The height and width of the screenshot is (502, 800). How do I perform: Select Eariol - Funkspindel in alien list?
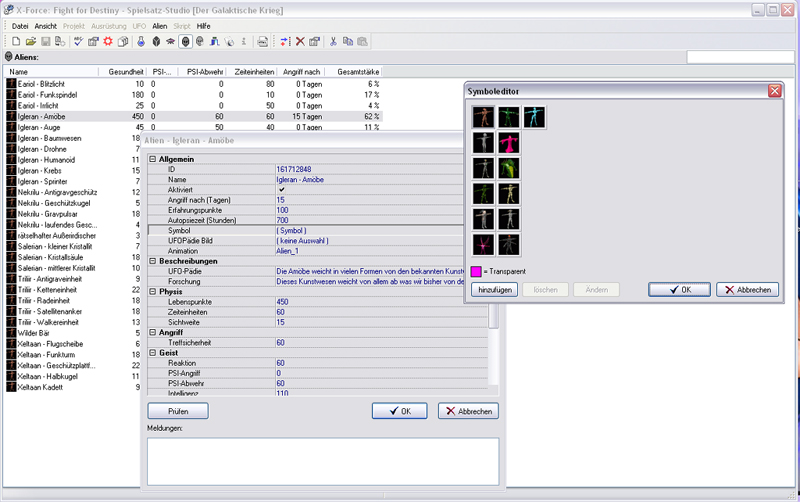tap(47, 95)
